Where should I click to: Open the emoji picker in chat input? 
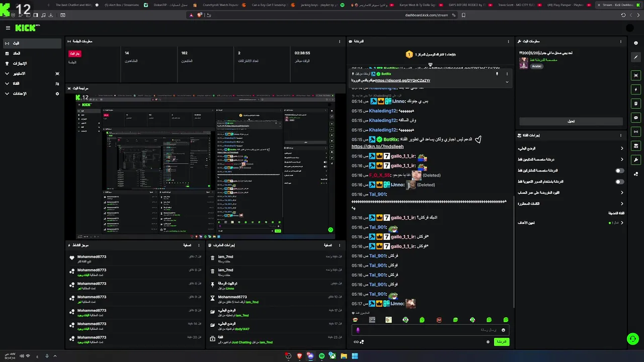[503, 330]
